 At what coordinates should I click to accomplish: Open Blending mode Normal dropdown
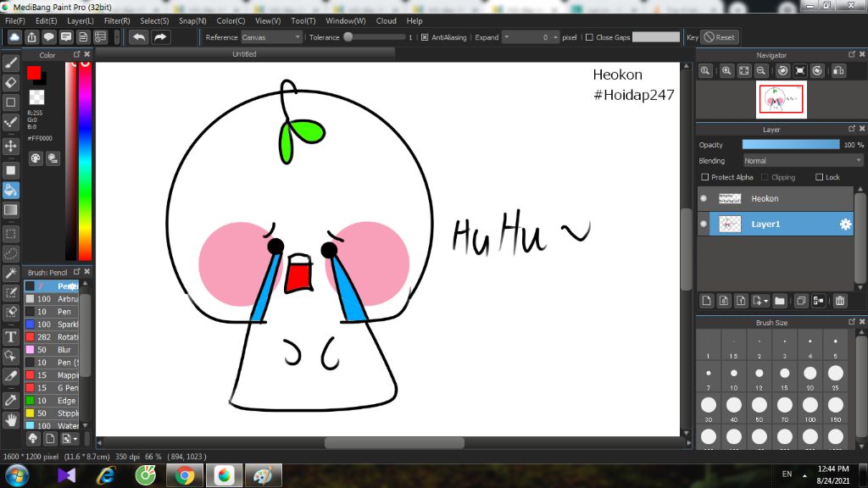coord(803,160)
